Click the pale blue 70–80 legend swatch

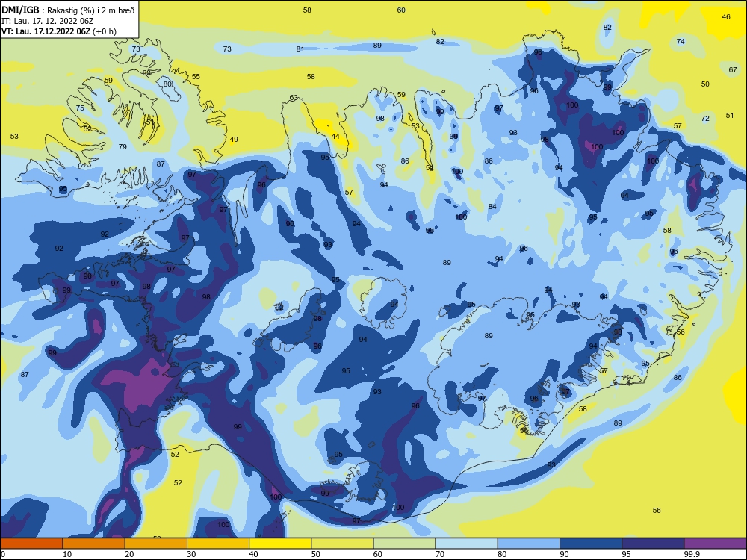pyautogui.click(x=466, y=544)
